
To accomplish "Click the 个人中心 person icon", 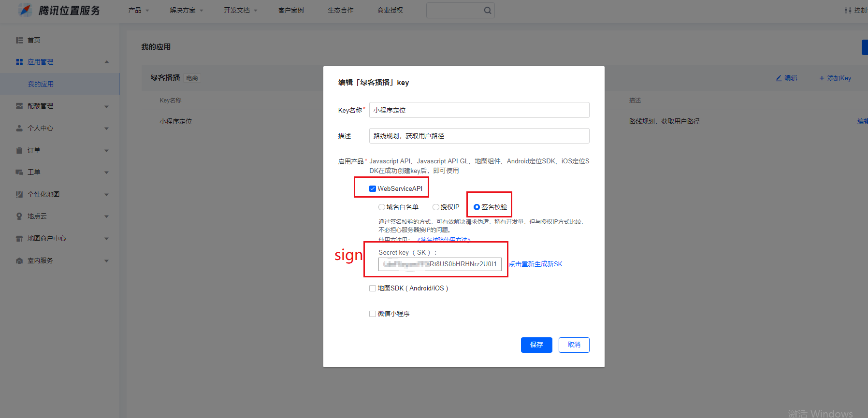I will click(x=19, y=129).
